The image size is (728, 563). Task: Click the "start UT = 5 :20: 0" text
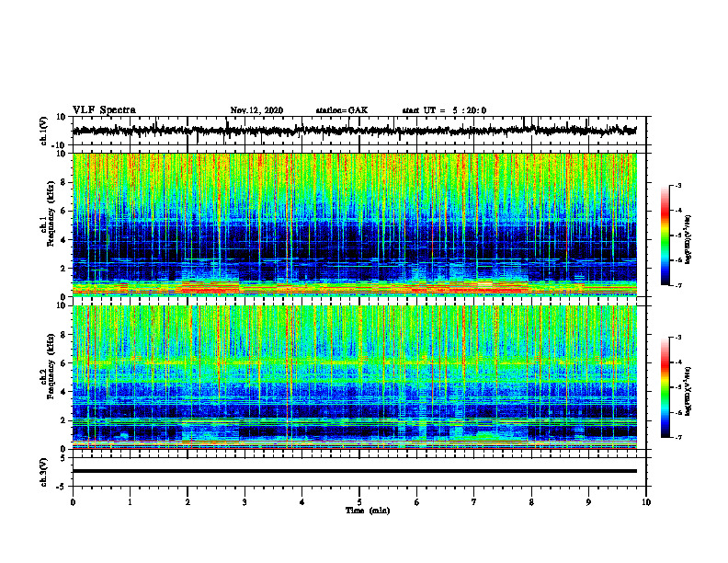(x=444, y=110)
